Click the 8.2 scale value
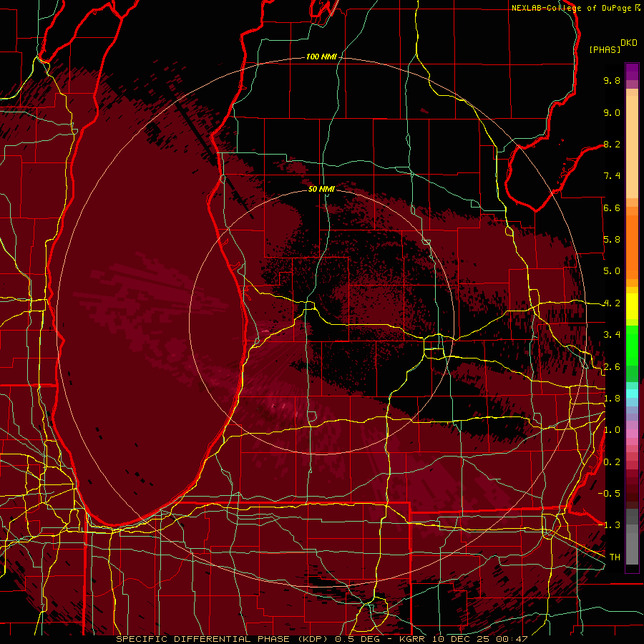Viewport: 644px width, 644px height. (612, 144)
